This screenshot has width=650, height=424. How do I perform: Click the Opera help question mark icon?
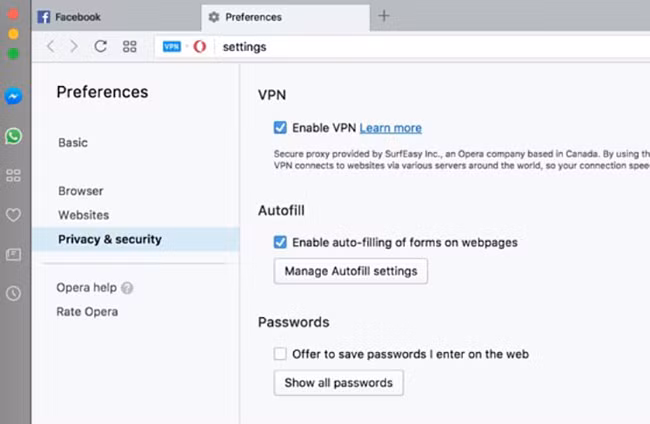tap(127, 288)
